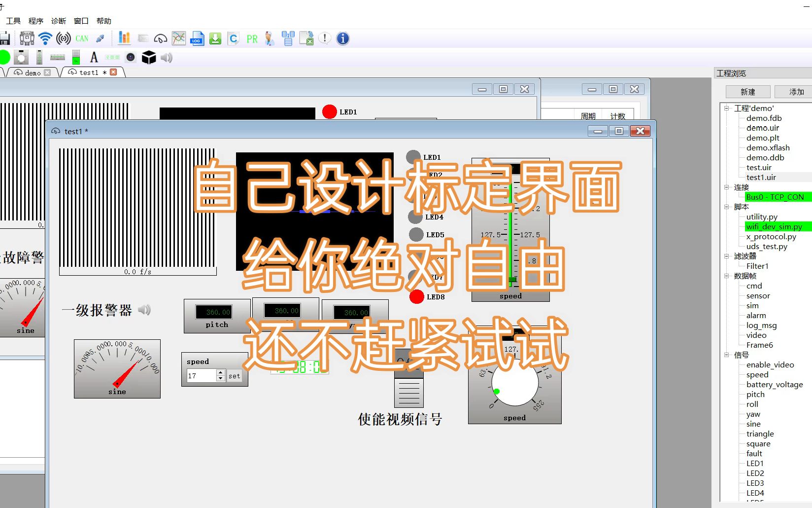Screen dimensions: 812x508
Task: Toggle the LED1 indicator in test1
Action: (413, 156)
